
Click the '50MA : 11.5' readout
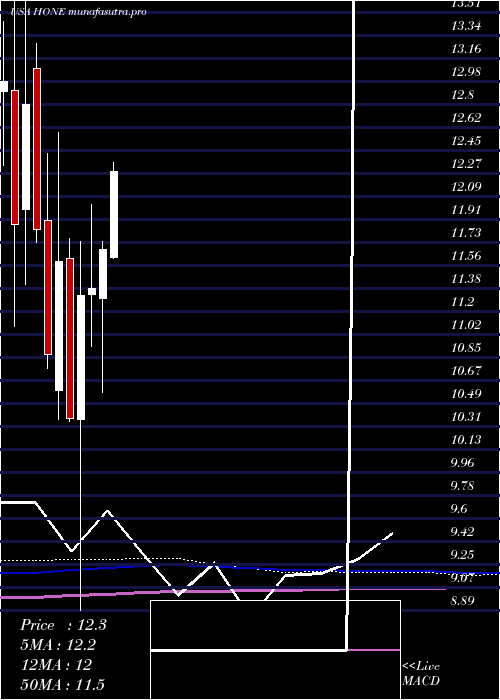pyautogui.click(x=63, y=684)
